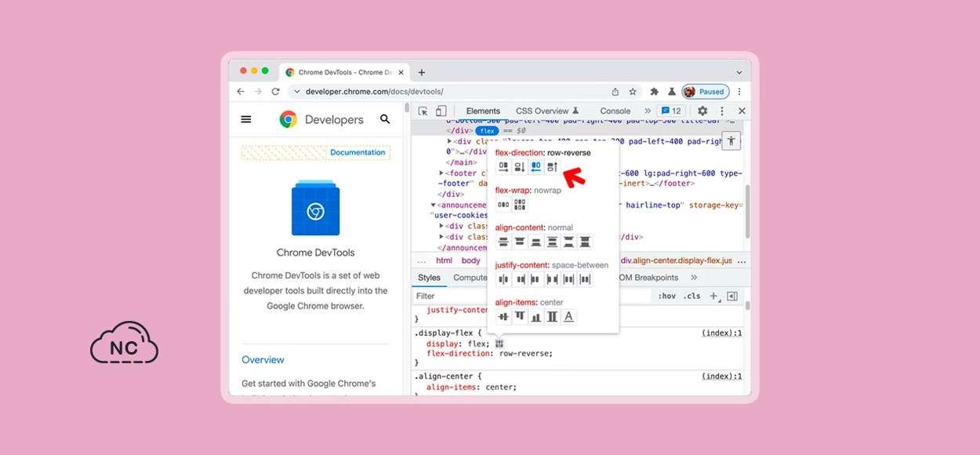Open first (index):1 source link for .display-flex
The width and height of the screenshot is (980, 455).
[721, 333]
